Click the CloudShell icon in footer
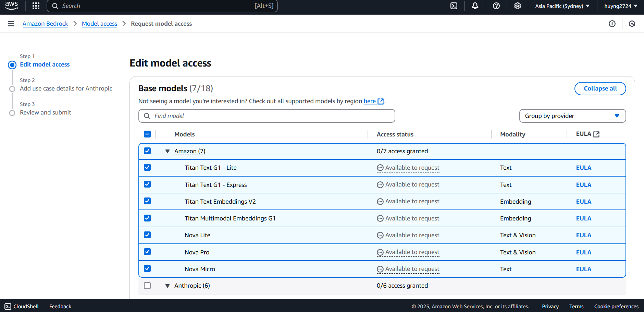The image size is (644, 312). pos(8,307)
